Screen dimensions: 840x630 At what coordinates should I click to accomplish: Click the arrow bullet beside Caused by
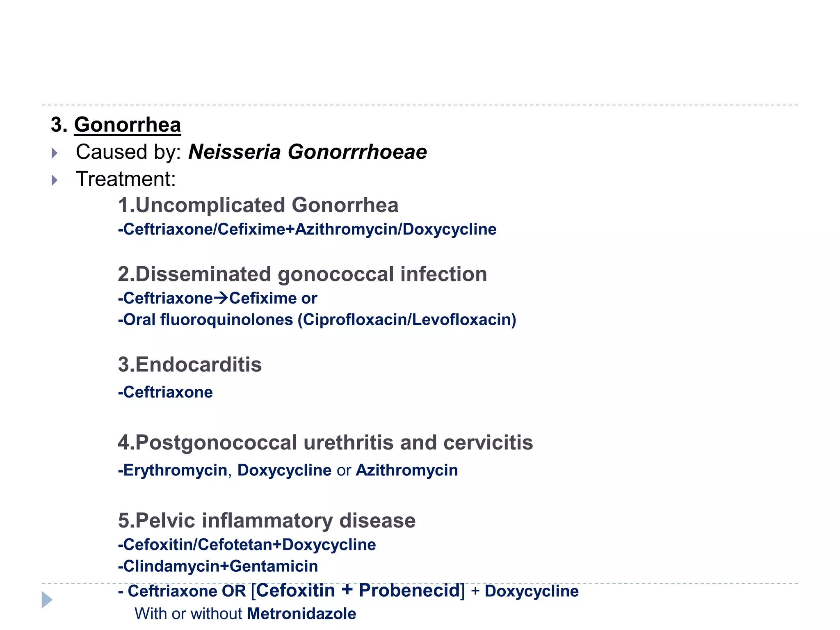pyautogui.click(x=55, y=153)
